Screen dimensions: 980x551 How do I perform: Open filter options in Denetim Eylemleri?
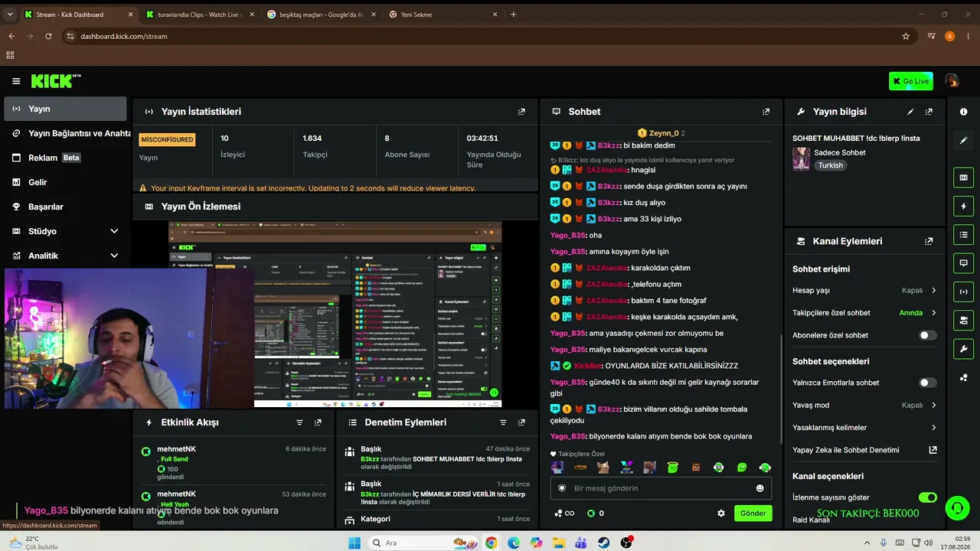click(503, 422)
